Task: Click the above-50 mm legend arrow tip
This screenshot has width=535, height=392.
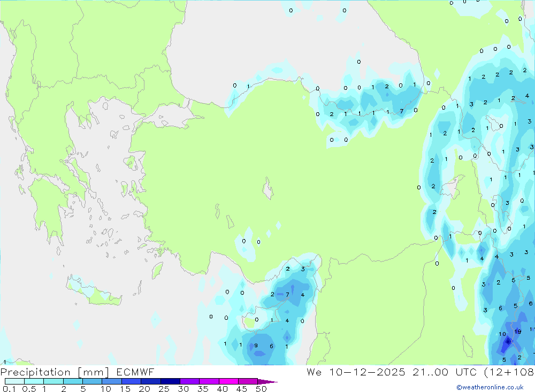Action: click(268, 381)
